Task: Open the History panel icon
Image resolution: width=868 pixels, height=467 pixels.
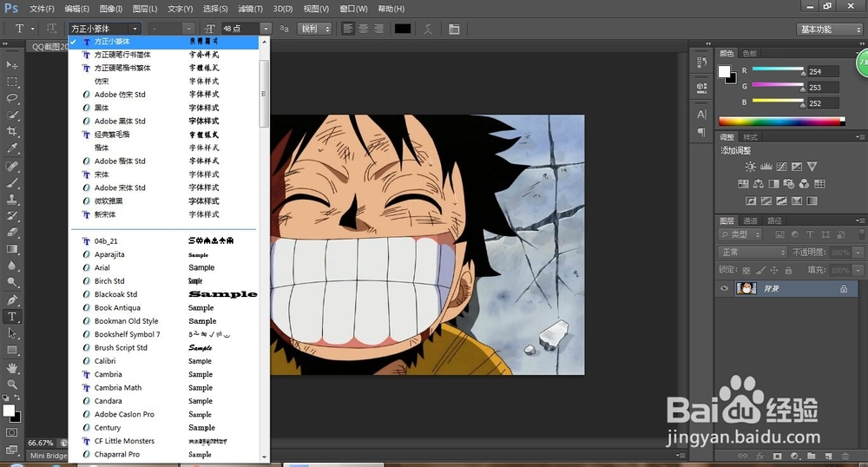Action: [702, 62]
